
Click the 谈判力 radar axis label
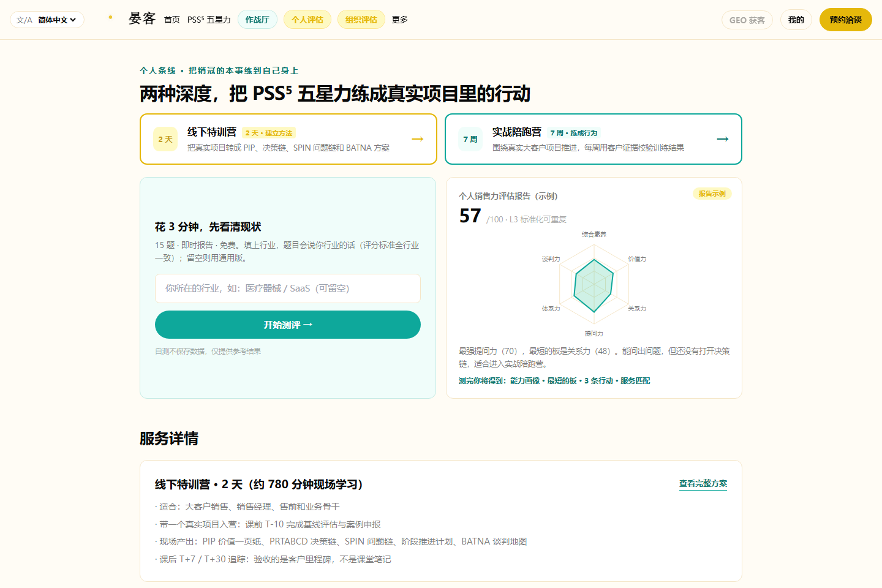551,259
